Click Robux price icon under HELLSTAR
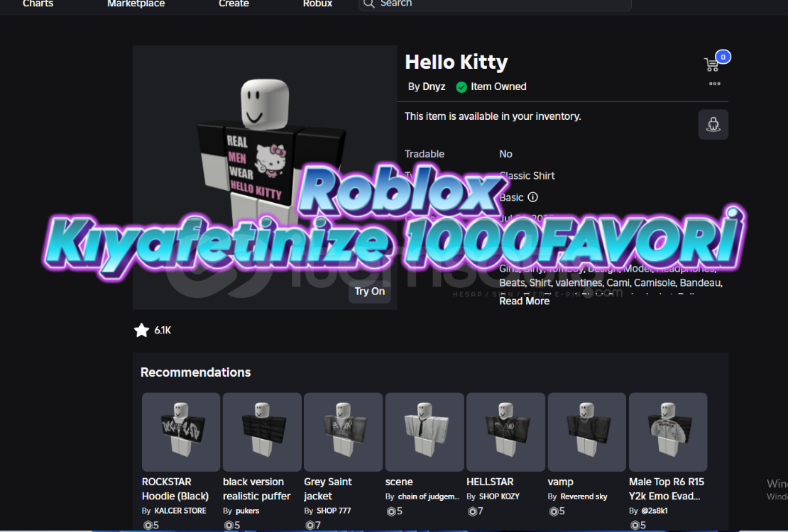Viewport: 788px width, 532px height. tap(472, 511)
